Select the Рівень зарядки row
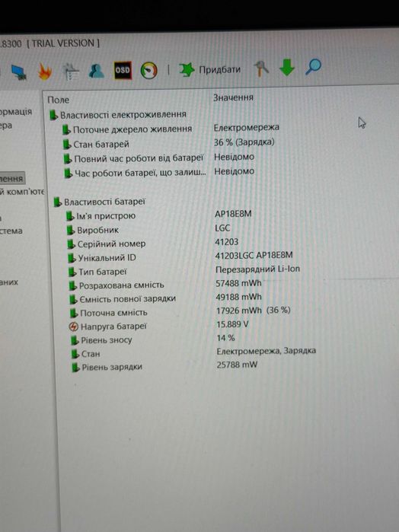Screen dimensions: 399x532 click(107, 368)
